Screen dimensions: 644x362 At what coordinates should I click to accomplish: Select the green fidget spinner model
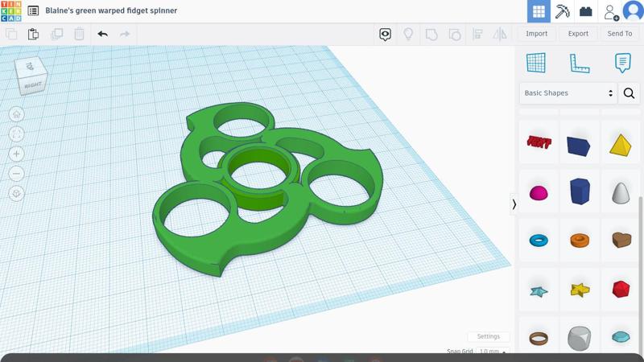(268, 189)
